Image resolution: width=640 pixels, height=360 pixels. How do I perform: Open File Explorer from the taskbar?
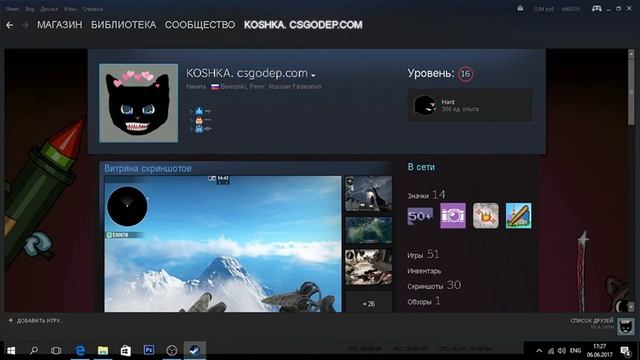coord(103,350)
